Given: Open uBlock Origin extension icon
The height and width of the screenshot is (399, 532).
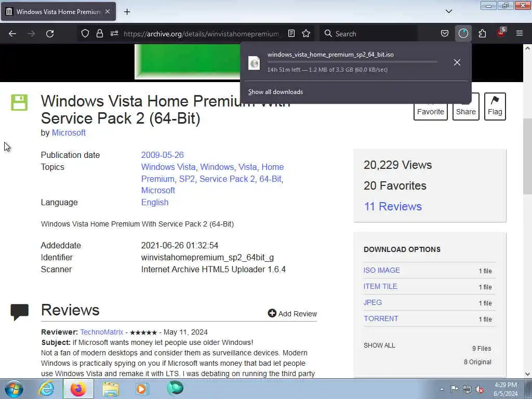Looking at the screenshot, I should click(x=501, y=33).
